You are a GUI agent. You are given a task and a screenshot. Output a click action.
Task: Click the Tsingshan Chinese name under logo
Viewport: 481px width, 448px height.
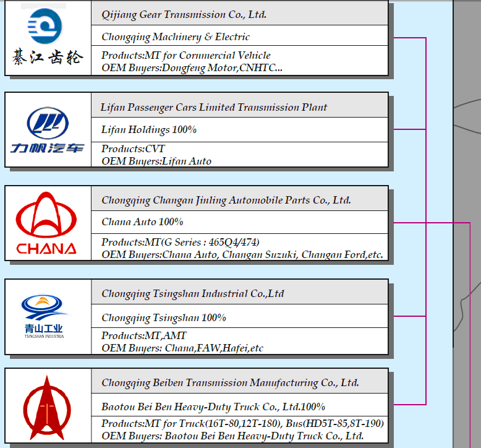tap(44, 329)
